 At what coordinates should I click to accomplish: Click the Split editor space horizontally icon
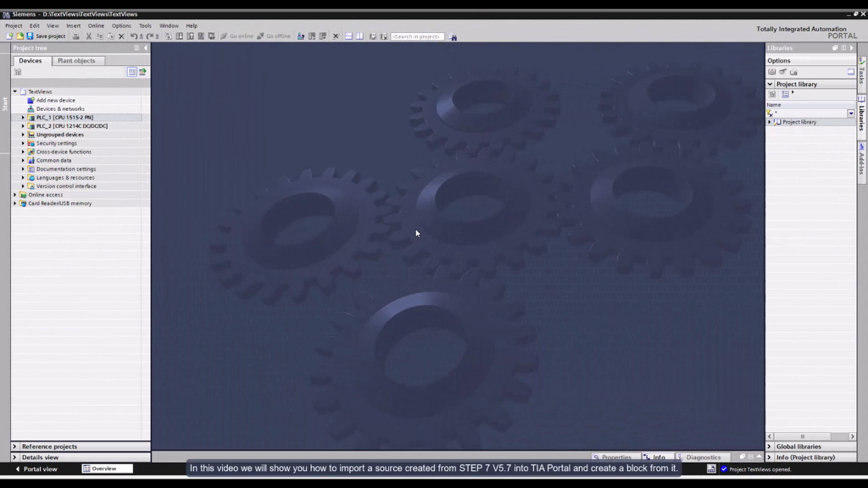tap(349, 37)
